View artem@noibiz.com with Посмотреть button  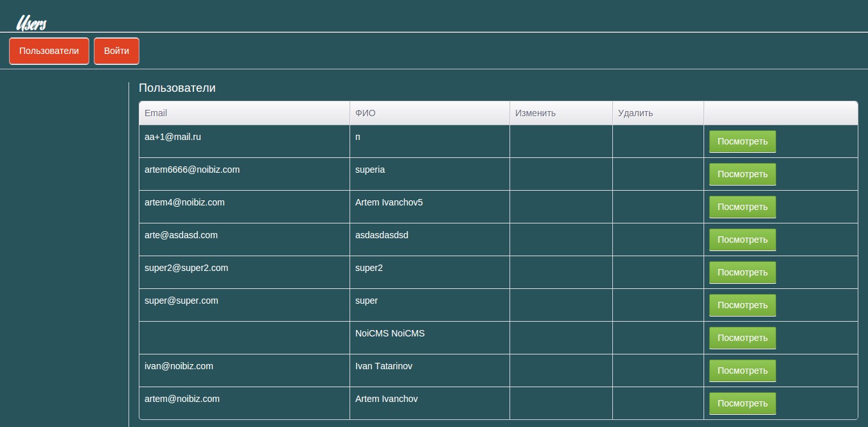click(742, 404)
